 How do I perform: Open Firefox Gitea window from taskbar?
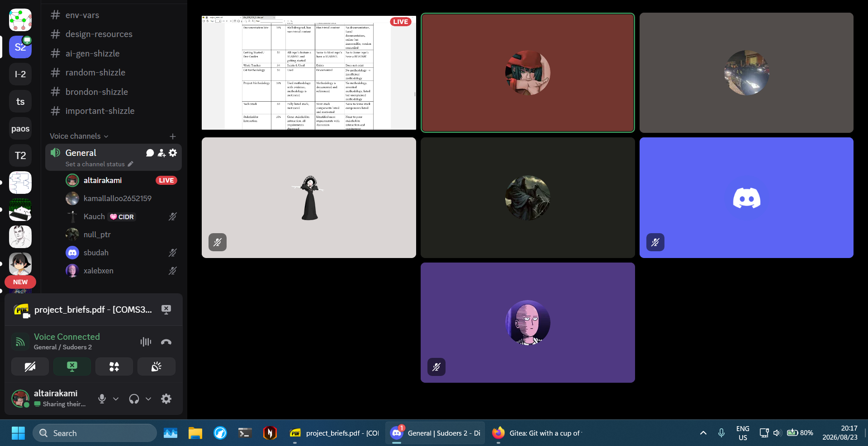pos(537,433)
